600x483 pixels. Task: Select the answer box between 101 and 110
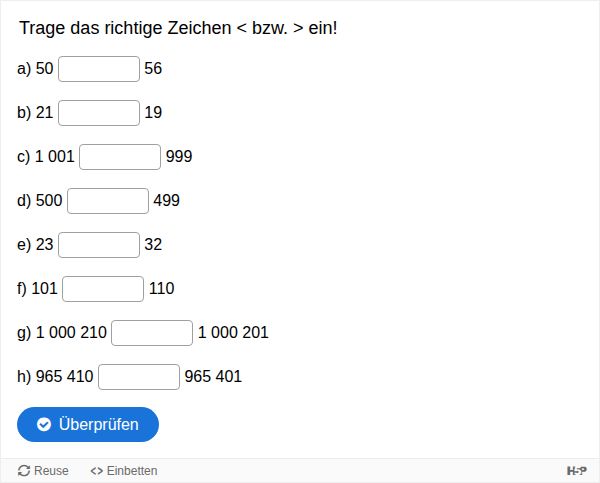103,289
